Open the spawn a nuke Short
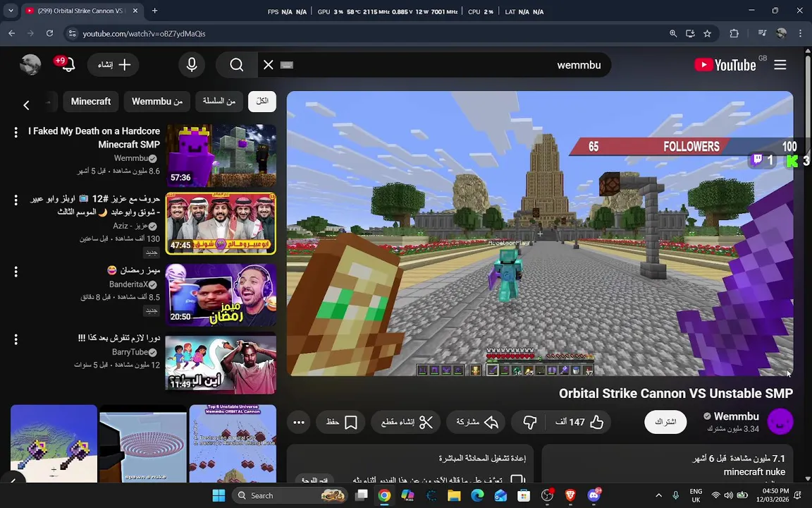The width and height of the screenshot is (812, 508). point(143,444)
